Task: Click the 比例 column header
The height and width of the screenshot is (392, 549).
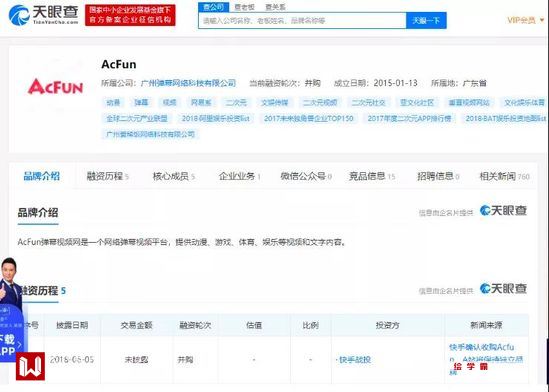Action: point(311,325)
